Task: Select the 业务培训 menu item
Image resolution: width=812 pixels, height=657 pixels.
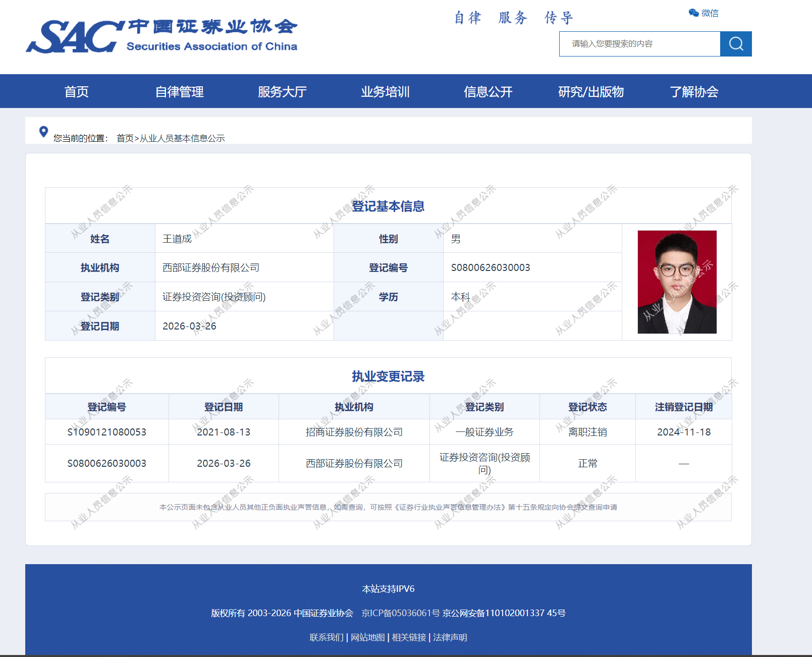Action: click(385, 92)
